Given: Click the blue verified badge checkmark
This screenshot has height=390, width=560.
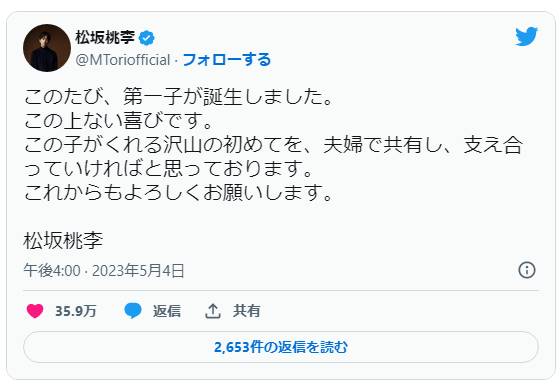Looking at the screenshot, I should click(x=146, y=38).
